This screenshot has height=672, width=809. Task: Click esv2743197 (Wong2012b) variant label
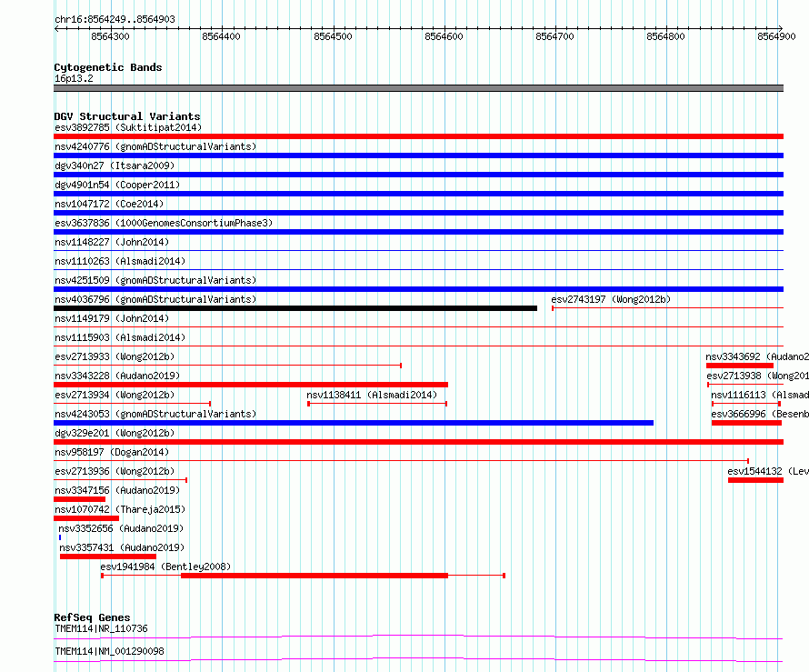tap(611, 299)
